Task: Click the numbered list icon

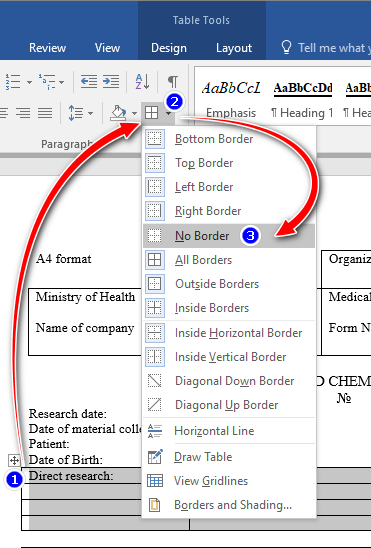Action: (13, 82)
